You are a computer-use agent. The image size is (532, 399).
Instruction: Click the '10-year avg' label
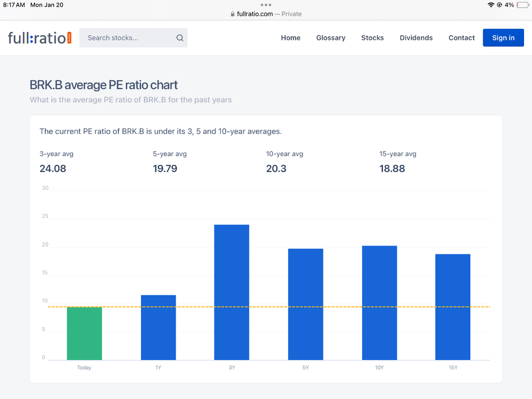[284, 154]
